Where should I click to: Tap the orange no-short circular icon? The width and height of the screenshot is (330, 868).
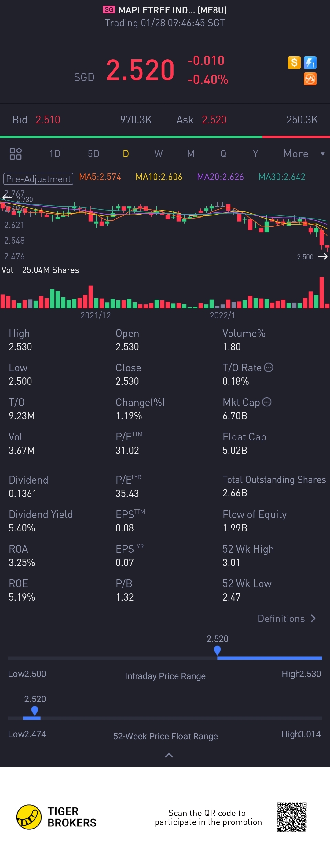(310, 79)
